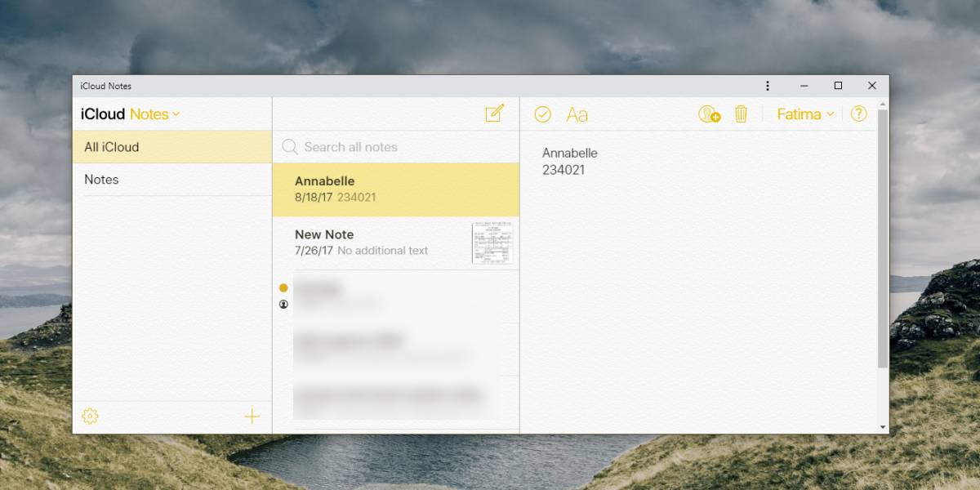Open the three-dot window menu
Image resolution: width=980 pixels, height=490 pixels.
pos(767,86)
